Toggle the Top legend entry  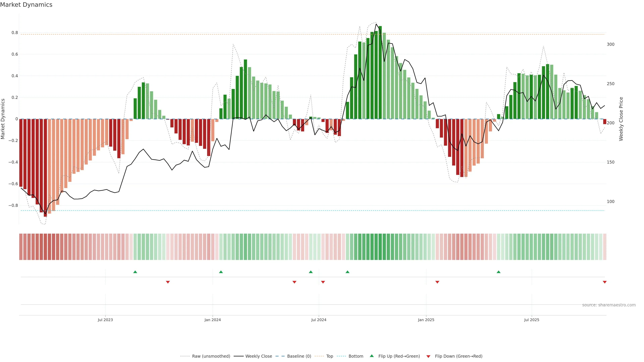pos(330,356)
